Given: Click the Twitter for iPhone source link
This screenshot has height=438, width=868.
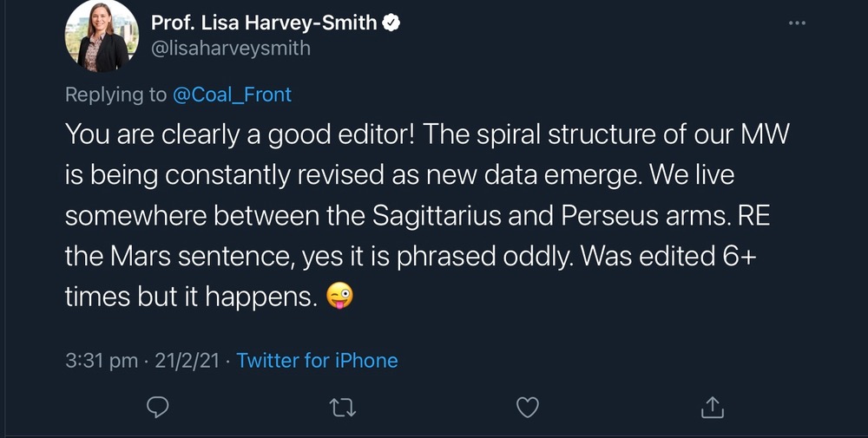Looking at the screenshot, I should tap(317, 361).
